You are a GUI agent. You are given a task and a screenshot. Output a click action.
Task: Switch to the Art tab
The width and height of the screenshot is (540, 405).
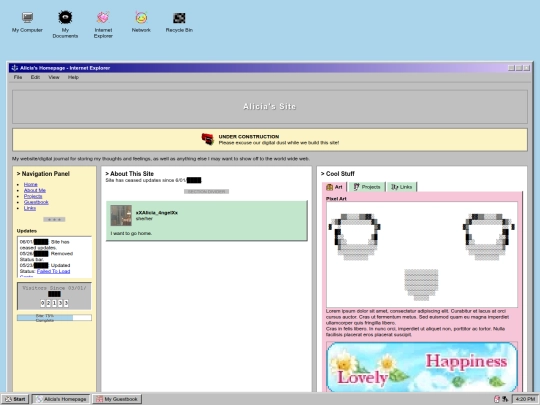(334, 187)
